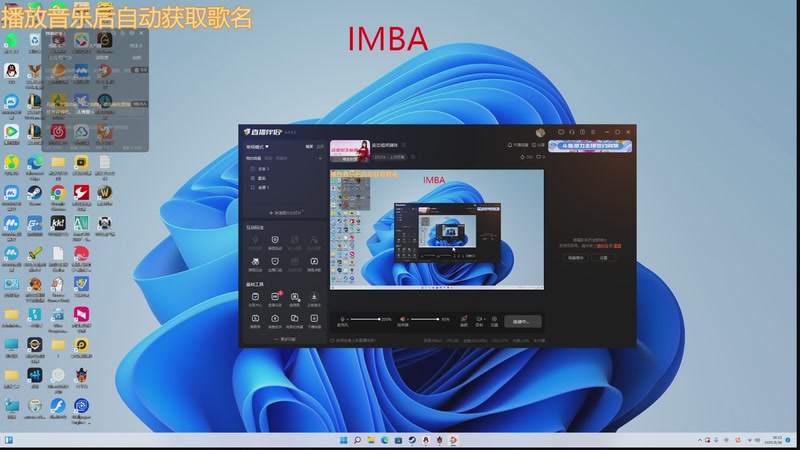Viewport: 800px width, 450px height.
Task: Open the Flash blue f desktop icon
Action: (58, 408)
